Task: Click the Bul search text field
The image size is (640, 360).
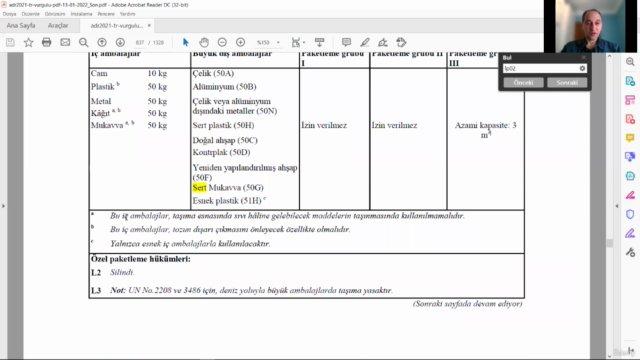Action: (x=541, y=69)
